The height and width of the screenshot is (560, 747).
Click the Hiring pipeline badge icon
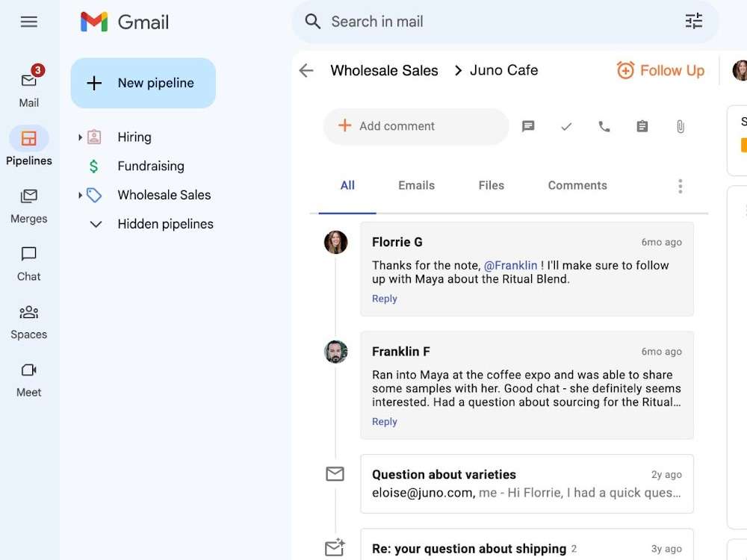click(94, 137)
